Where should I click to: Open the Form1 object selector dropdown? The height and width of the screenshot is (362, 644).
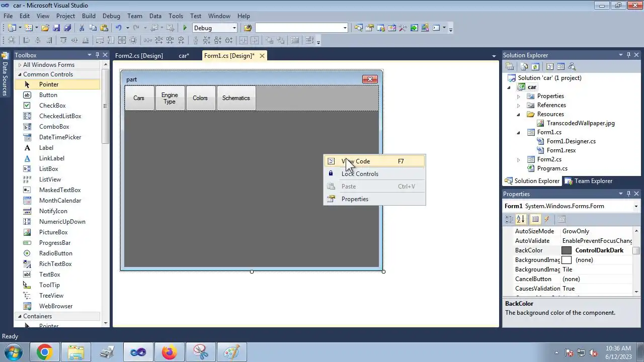pos(636,206)
